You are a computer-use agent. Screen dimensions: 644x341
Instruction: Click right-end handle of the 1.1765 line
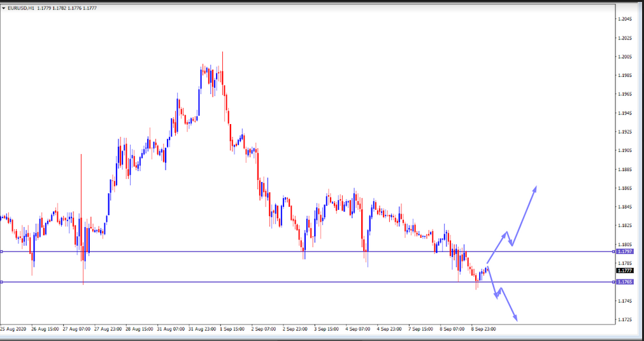click(614, 282)
